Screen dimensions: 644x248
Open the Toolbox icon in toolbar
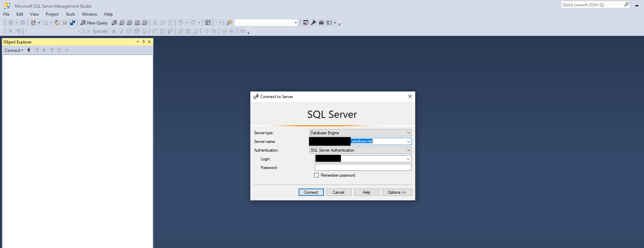click(321, 23)
